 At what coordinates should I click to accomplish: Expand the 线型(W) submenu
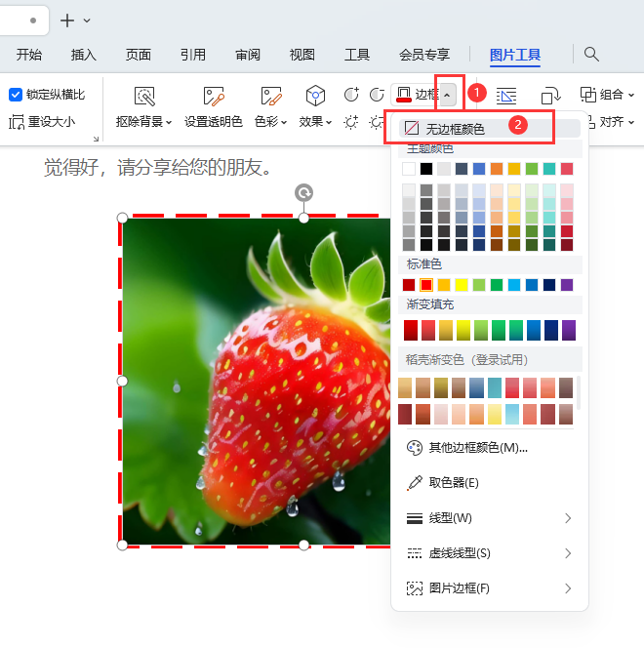point(490,518)
